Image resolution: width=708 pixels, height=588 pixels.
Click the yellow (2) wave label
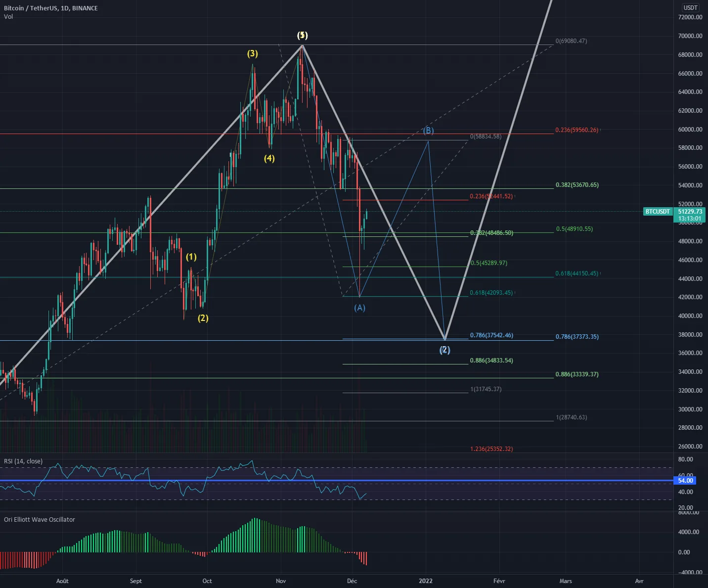(203, 318)
